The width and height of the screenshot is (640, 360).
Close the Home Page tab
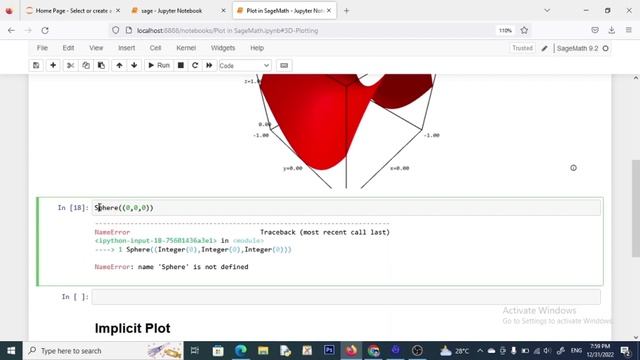pos(118,11)
